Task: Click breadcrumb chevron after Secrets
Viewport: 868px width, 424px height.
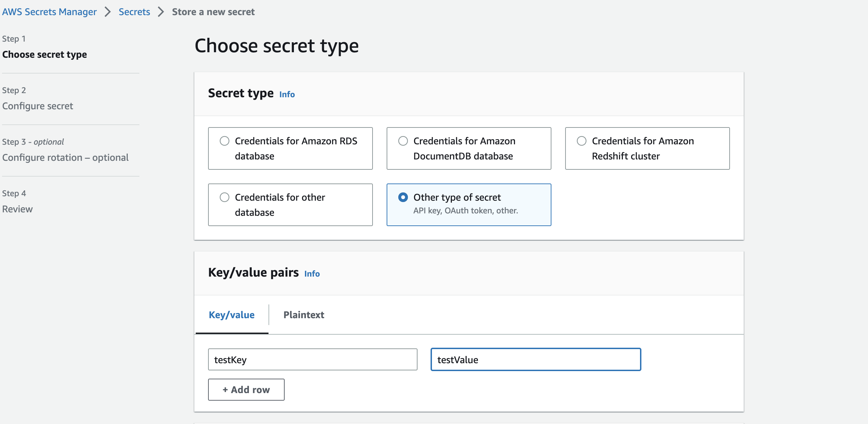Action: (161, 12)
